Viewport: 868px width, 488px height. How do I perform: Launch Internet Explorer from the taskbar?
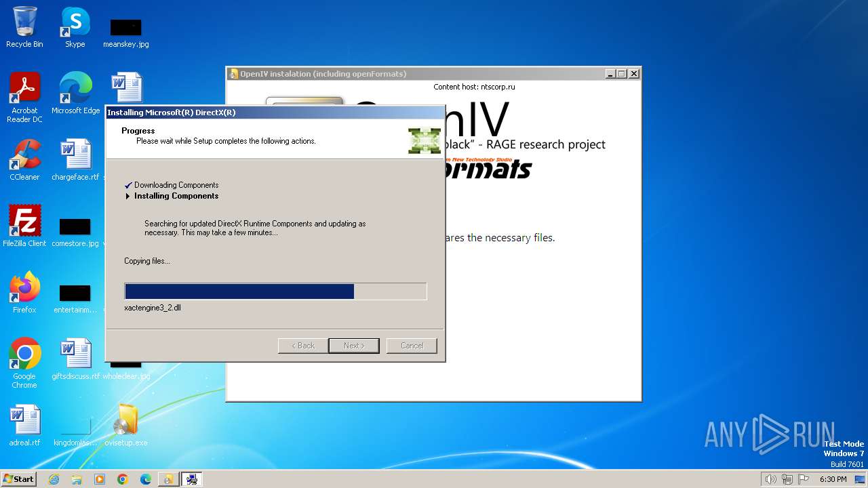coord(54,479)
